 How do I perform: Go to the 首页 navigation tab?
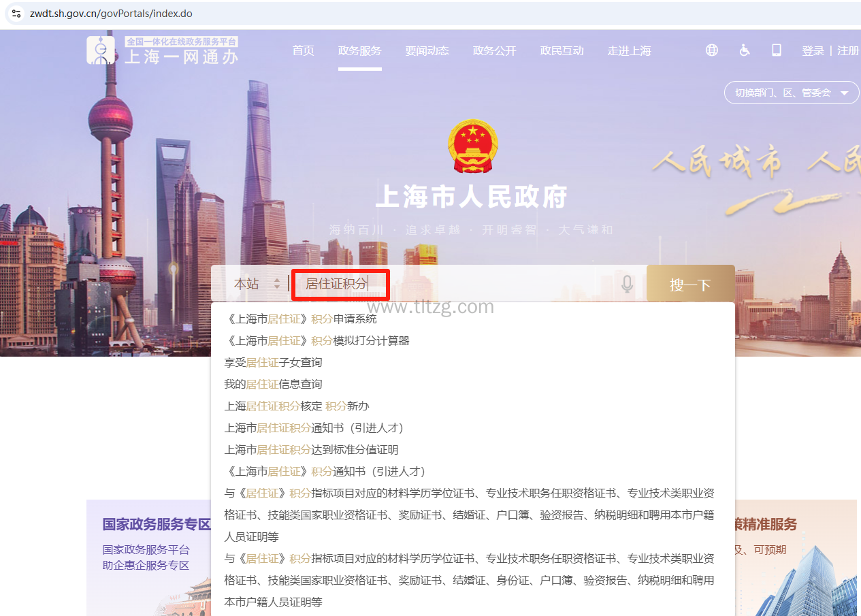click(x=303, y=51)
